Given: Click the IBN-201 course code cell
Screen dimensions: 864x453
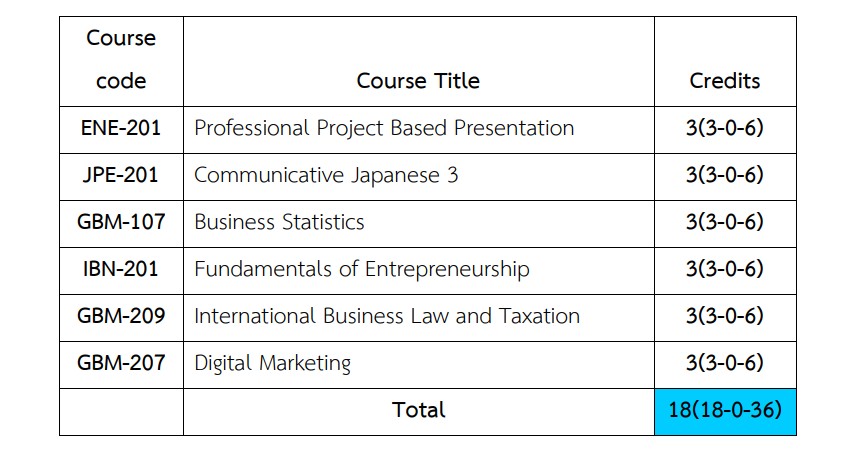Looking at the screenshot, I should (121, 269).
